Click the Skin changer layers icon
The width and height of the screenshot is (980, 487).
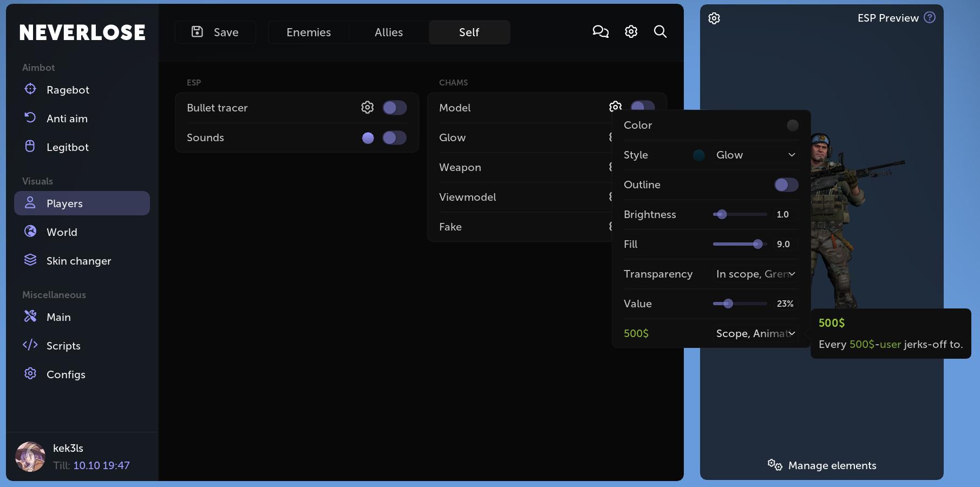click(x=30, y=260)
